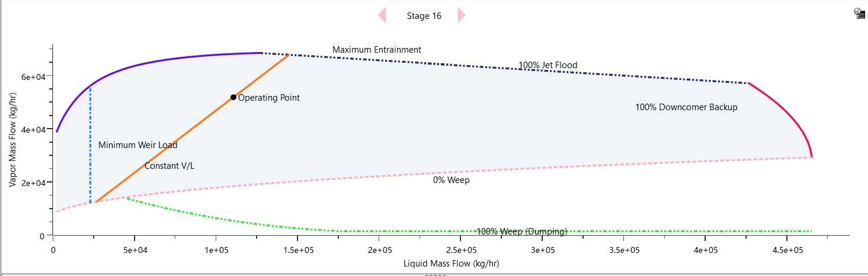Click the next stage right arrow

click(462, 15)
